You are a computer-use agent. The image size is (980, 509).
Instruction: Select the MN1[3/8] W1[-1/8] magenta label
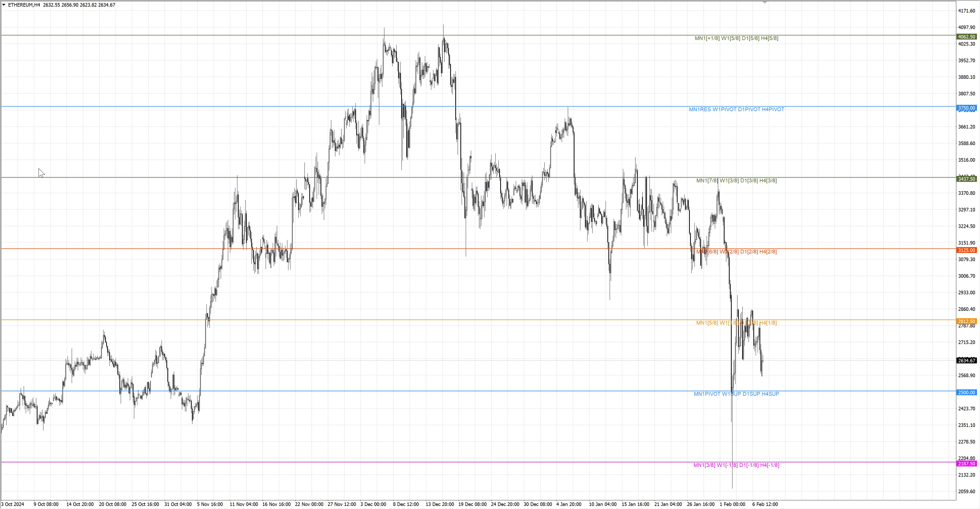point(736,465)
